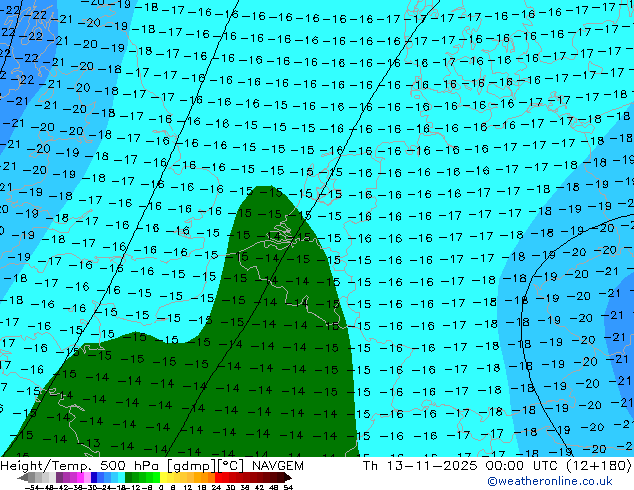Click the darkest blue swatch in the legend
The image size is (634, 490).
pos(94,478)
